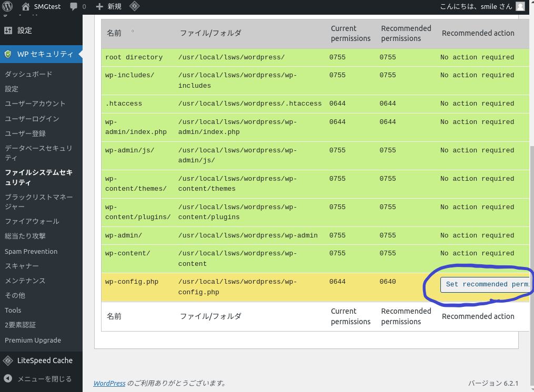Click top Recommended permissions header
The image size is (534, 392).
coord(406,33)
